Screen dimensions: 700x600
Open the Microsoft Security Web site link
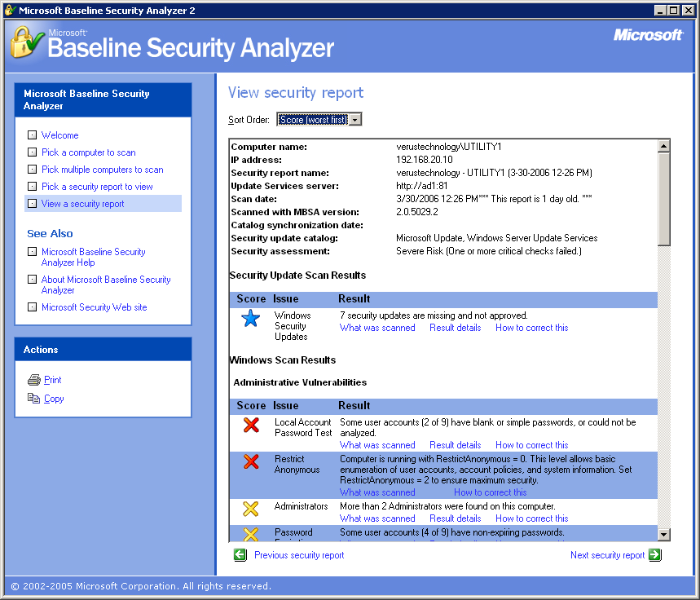click(94, 307)
